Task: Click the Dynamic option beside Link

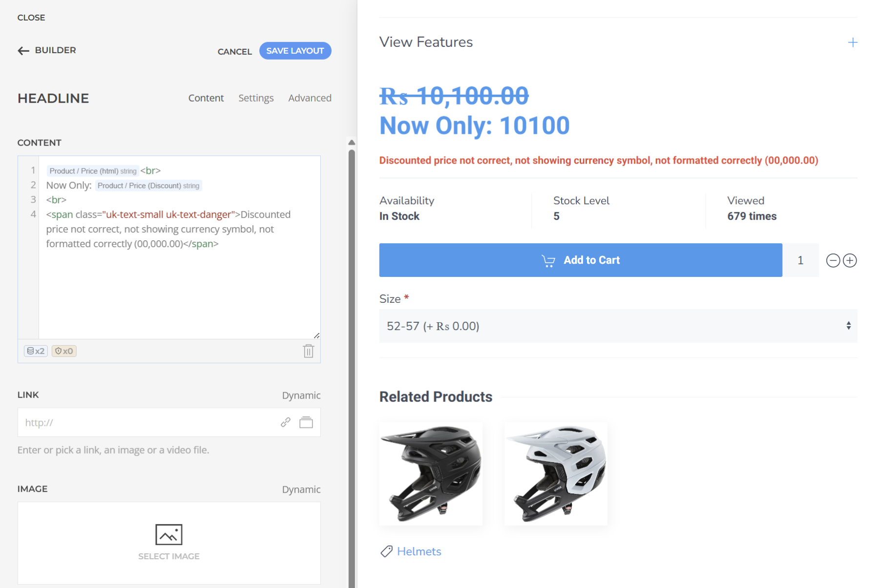Action: 301,396
